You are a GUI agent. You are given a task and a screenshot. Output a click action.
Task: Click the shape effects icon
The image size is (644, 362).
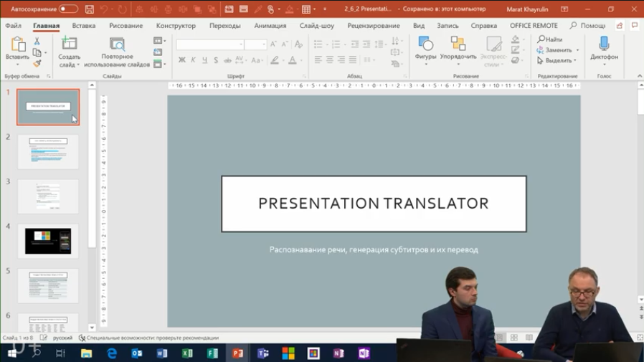516,60
